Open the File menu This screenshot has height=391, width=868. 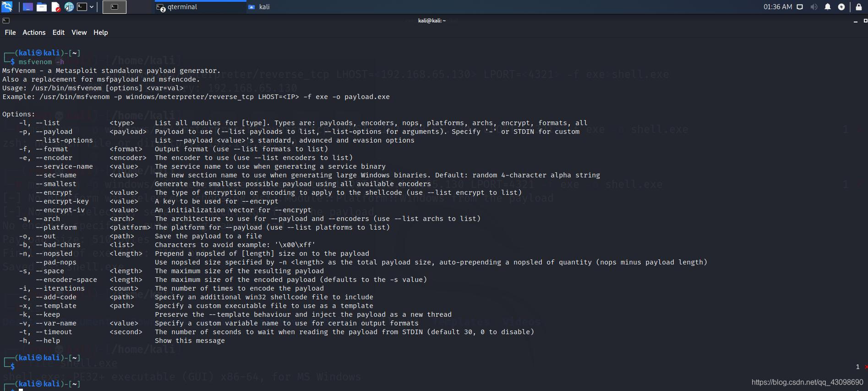(10, 33)
